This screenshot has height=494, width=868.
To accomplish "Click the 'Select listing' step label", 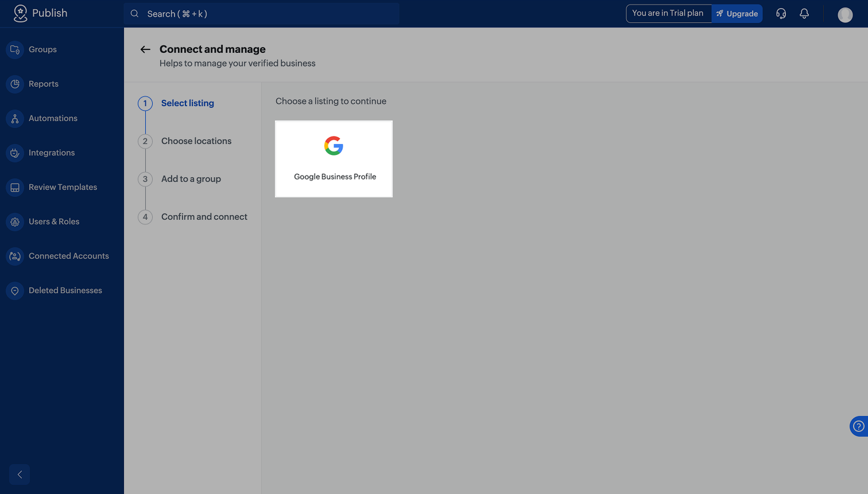I will pyautogui.click(x=188, y=103).
